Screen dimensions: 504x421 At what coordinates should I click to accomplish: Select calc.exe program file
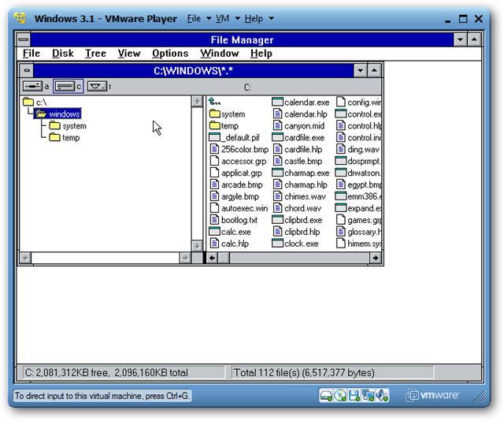[x=230, y=232]
